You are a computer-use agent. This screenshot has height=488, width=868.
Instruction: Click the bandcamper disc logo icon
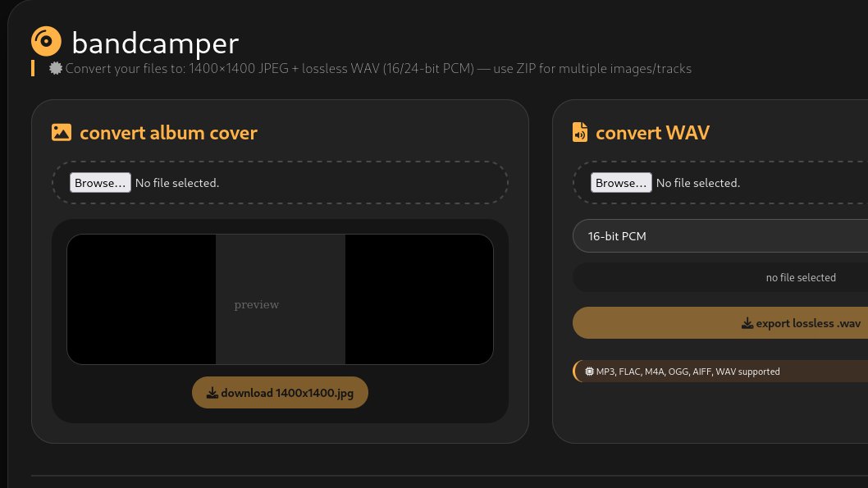tap(46, 42)
